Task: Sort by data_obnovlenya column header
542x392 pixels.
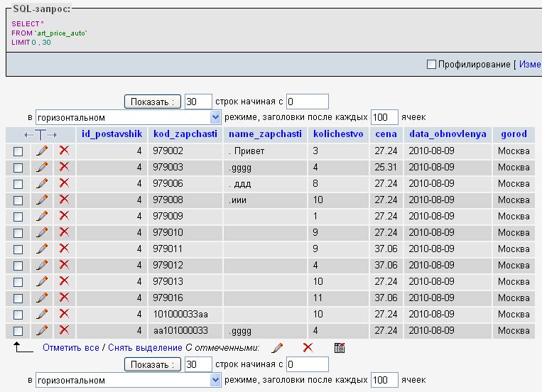Action: (448, 134)
